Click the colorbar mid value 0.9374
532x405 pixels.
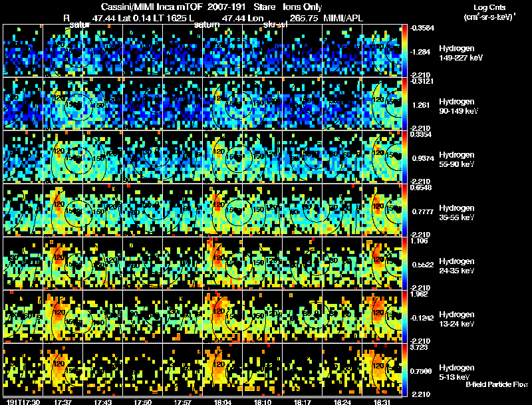click(x=422, y=158)
